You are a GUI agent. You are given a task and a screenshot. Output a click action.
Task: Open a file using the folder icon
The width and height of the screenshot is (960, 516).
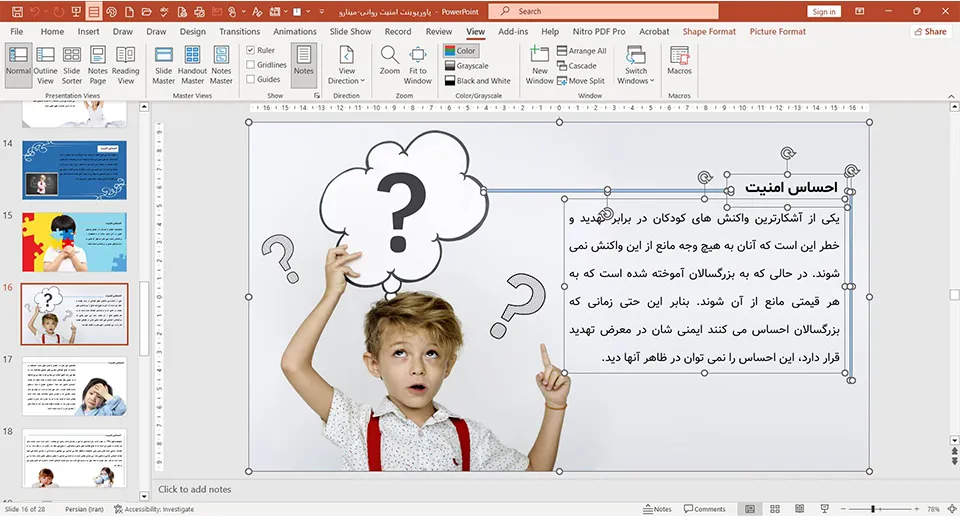[x=147, y=12]
